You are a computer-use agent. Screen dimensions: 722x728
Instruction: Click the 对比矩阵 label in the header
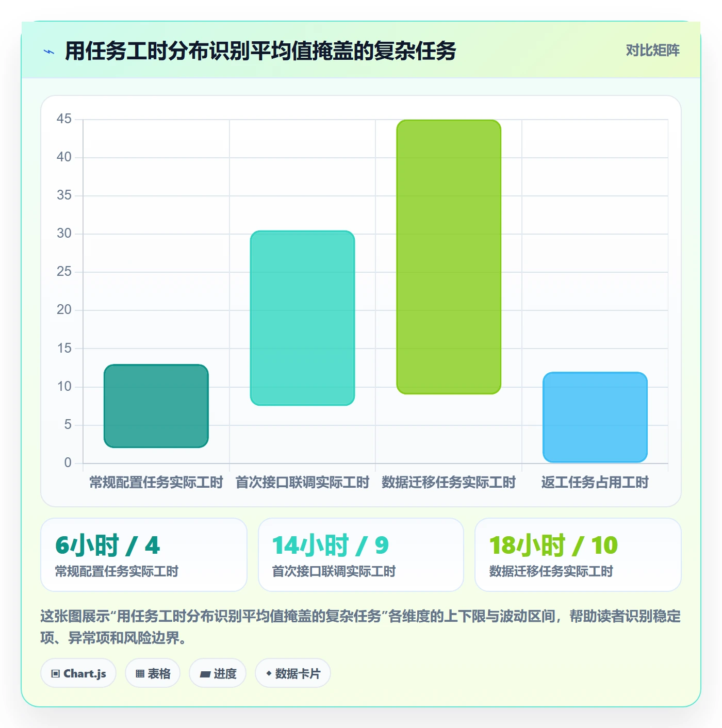pos(652,51)
